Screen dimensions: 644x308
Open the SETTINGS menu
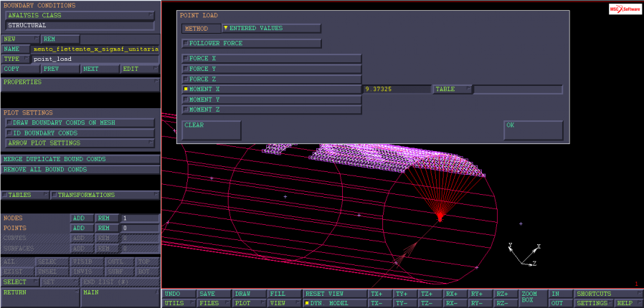pos(594,304)
